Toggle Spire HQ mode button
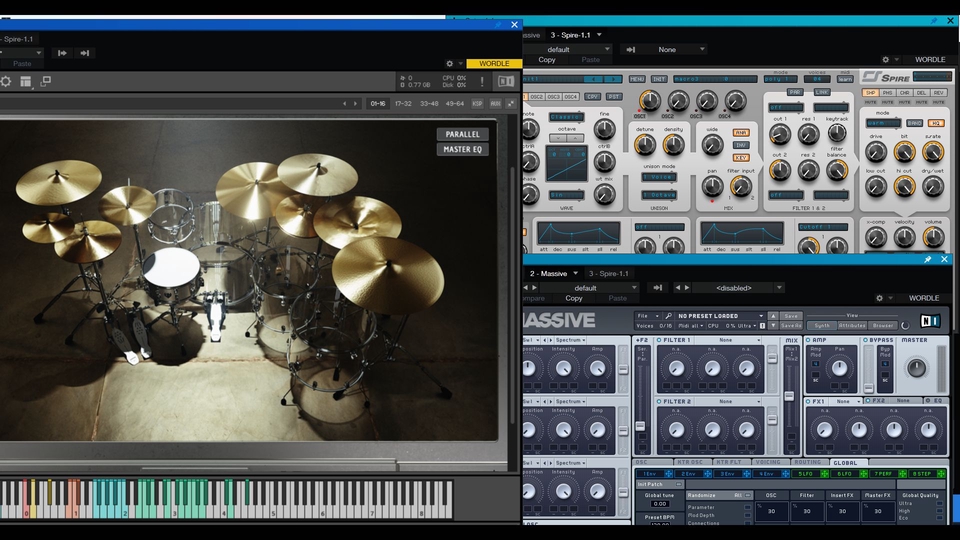The image size is (960, 540). (936, 123)
